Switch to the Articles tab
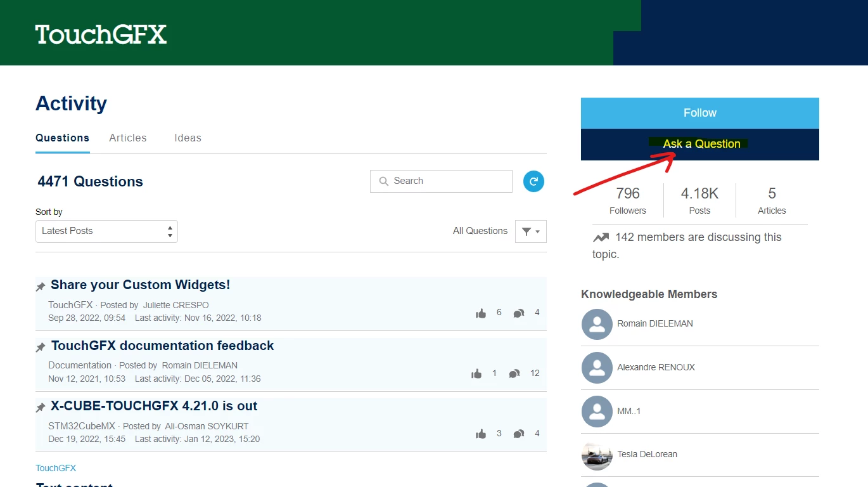 tap(128, 138)
